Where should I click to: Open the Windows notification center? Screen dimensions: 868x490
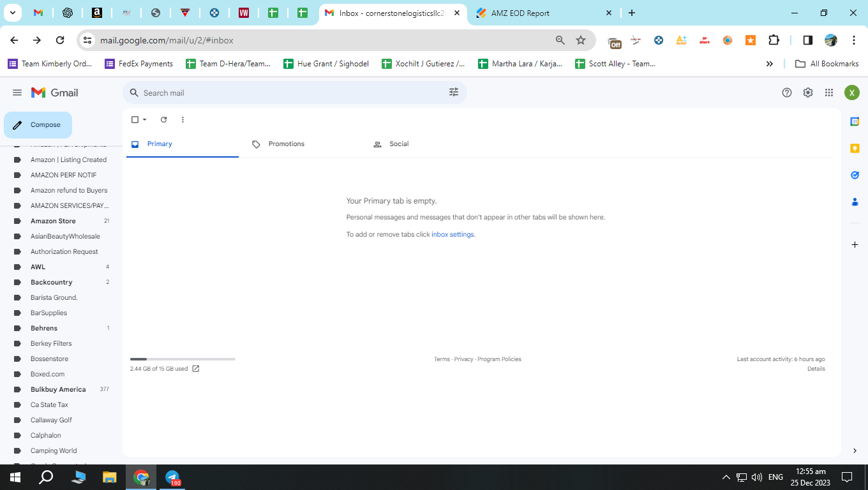click(x=847, y=477)
